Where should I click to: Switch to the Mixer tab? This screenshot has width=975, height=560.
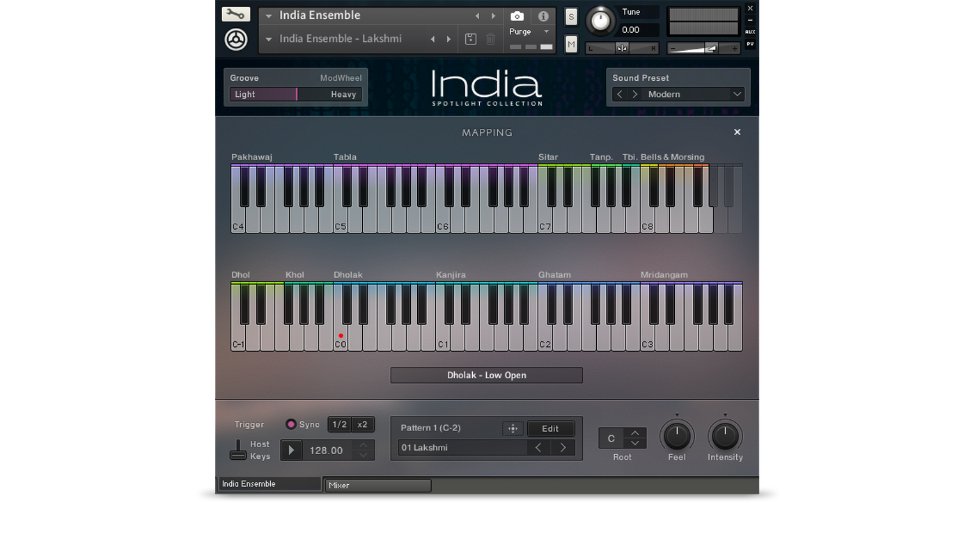[378, 485]
